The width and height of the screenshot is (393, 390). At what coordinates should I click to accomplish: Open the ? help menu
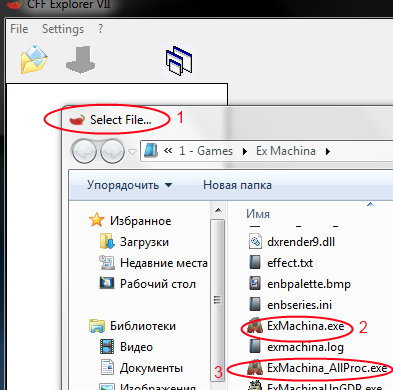click(x=101, y=29)
